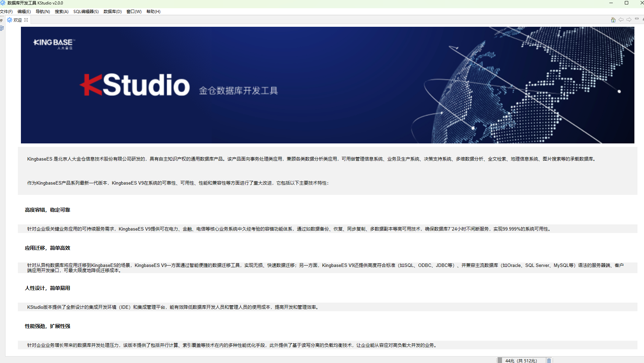Click the back arrow navigation icon

tap(621, 20)
